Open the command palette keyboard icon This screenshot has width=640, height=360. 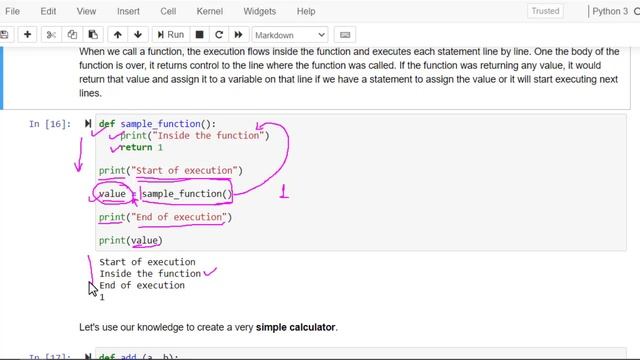point(345,35)
